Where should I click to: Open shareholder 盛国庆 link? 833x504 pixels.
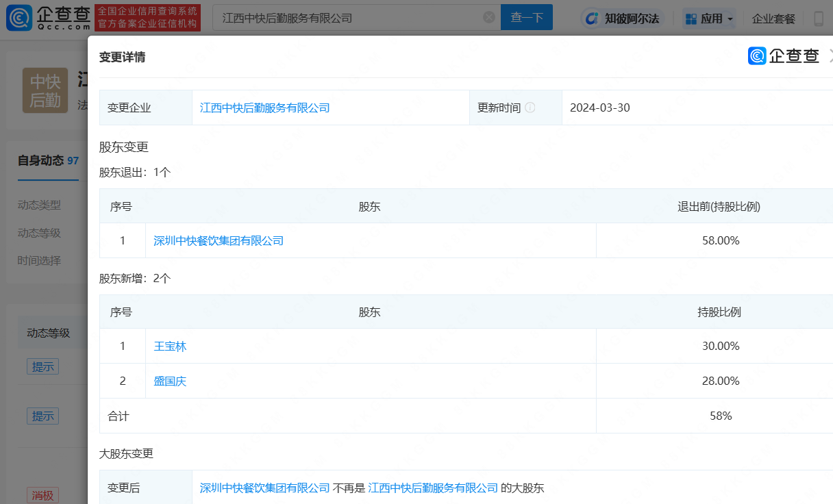[170, 381]
